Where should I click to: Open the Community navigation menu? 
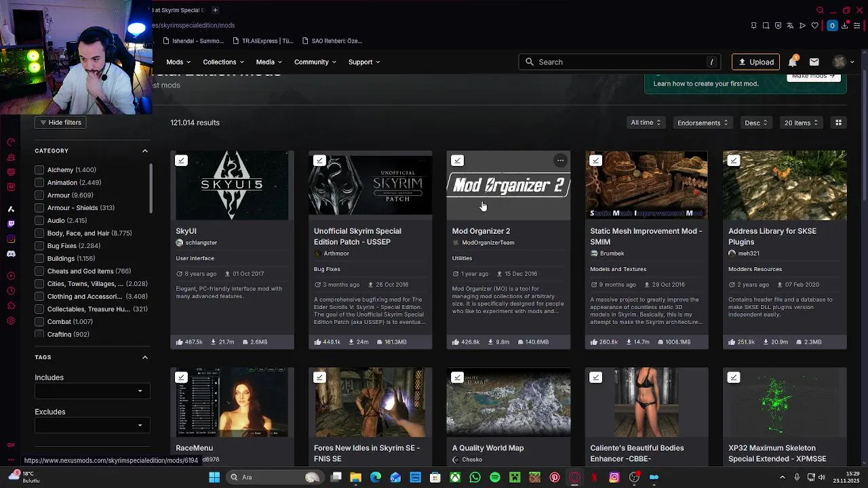tap(315, 62)
